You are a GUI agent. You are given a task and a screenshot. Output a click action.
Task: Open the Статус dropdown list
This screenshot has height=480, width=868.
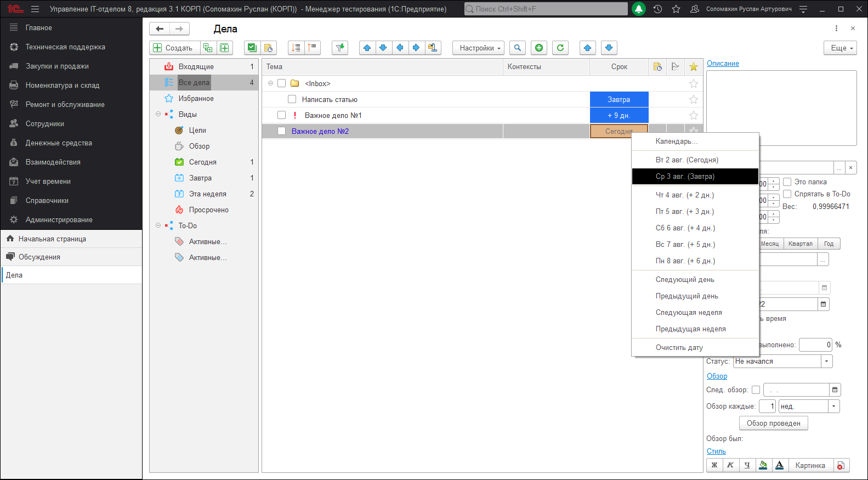tap(826, 361)
